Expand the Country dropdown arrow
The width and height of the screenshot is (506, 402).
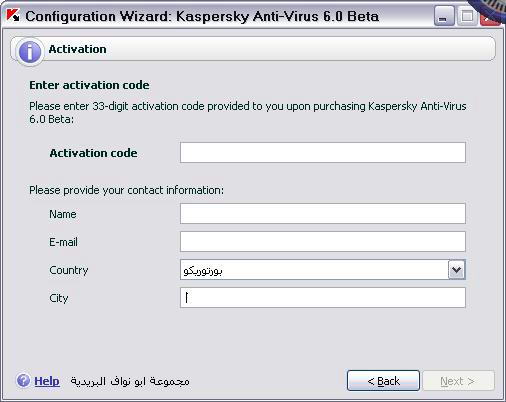tap(456, 270)
